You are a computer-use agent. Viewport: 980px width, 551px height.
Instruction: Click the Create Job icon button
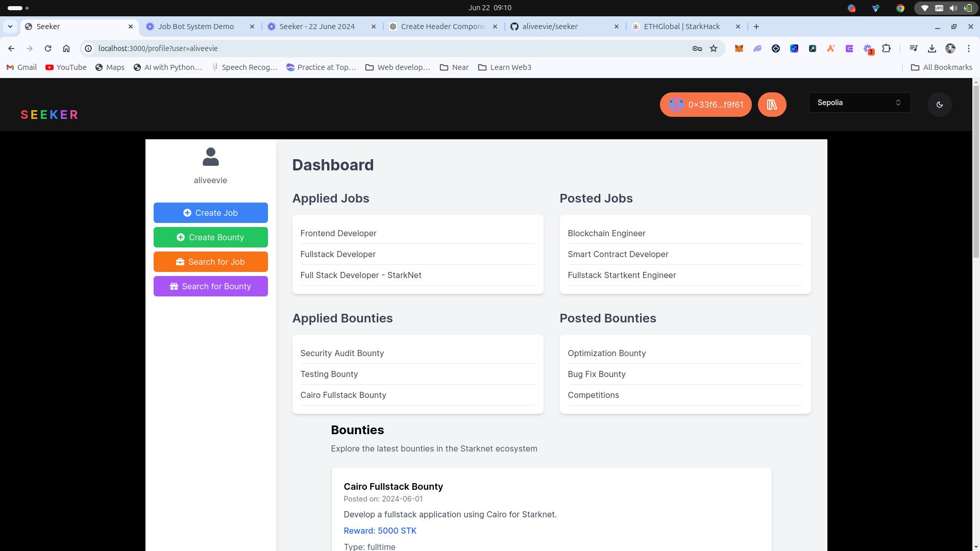coord(187,213)
